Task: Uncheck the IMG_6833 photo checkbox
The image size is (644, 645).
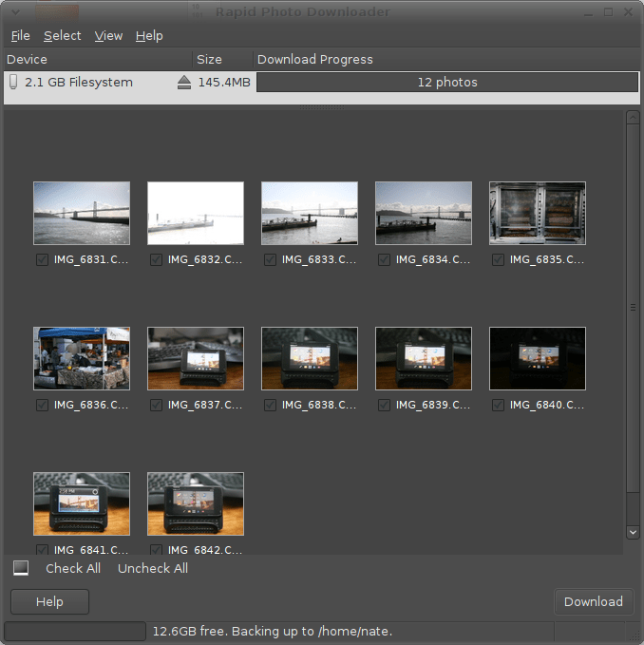Action: pos(270,259)
